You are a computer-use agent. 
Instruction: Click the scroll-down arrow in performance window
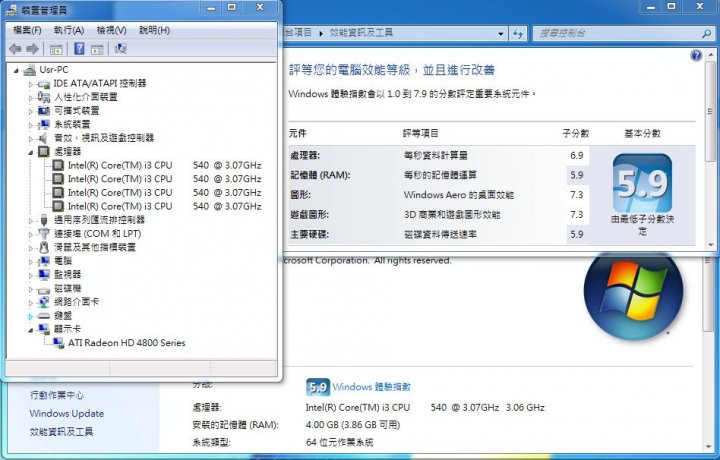click(711, 245)
